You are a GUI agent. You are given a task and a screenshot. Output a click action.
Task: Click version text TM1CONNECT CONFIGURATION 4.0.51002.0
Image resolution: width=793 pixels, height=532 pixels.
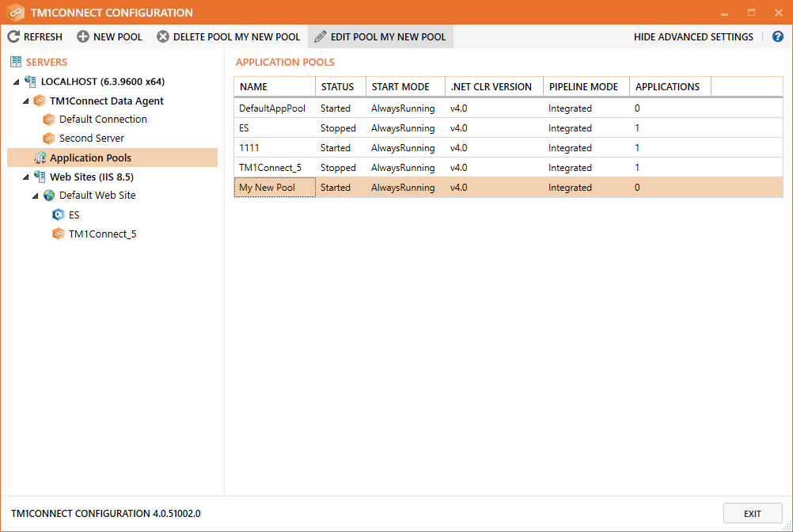pyautogui.click(x=106, y=513)
